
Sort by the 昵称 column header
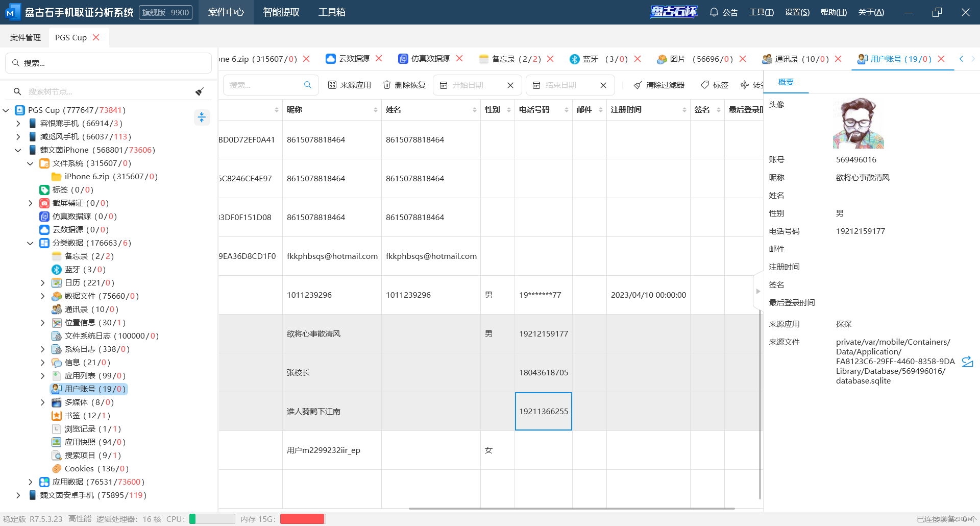pos(332,110)
